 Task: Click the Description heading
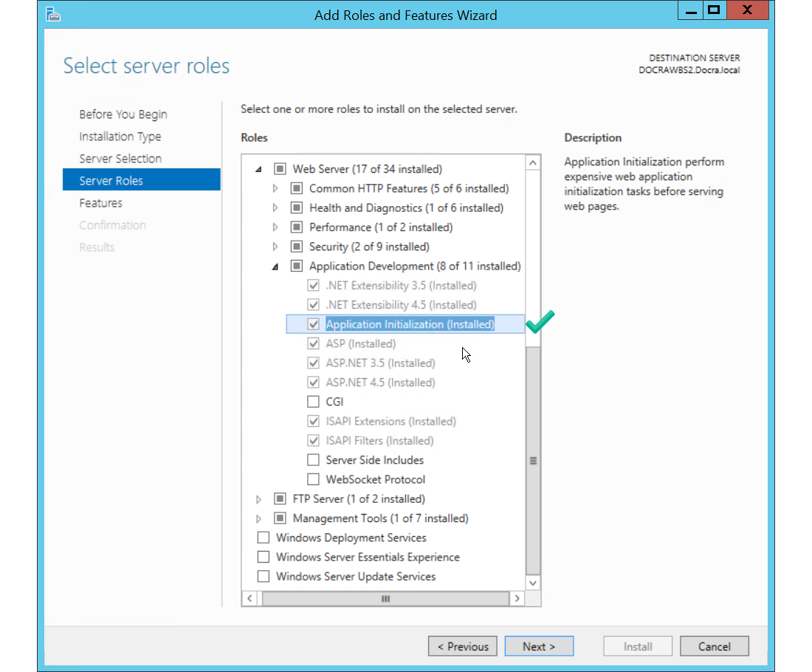tap(593, 138)
